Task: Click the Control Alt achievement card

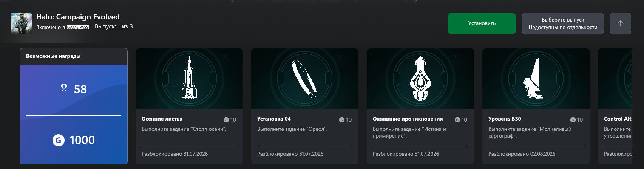Action: point(615,106)
